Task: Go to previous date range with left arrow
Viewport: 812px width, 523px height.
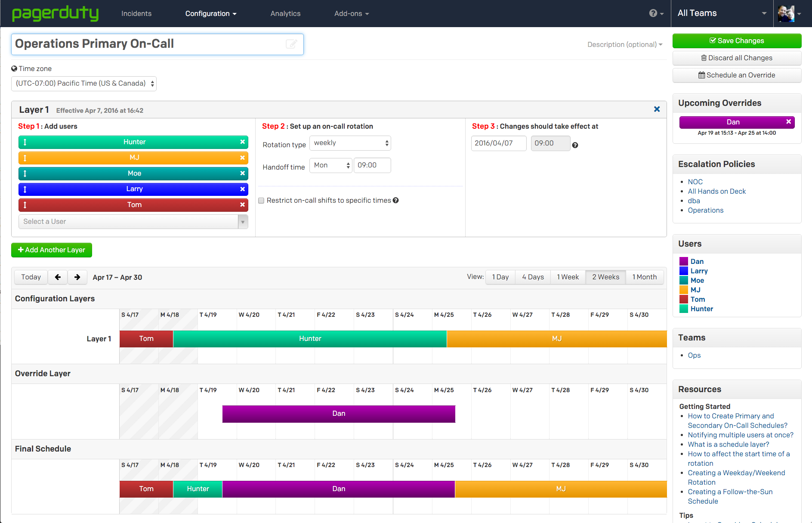Action: (x=58, y=277)
